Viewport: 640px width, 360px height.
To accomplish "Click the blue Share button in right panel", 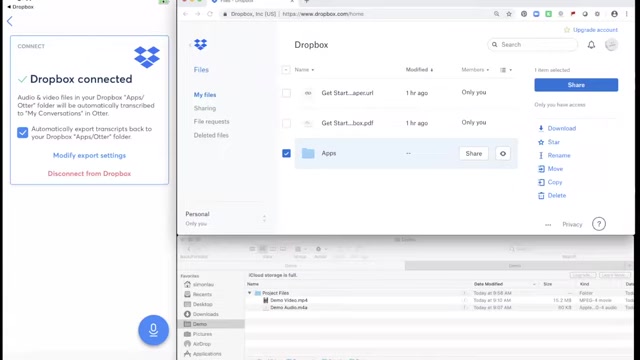I will [x=576, y=85].
